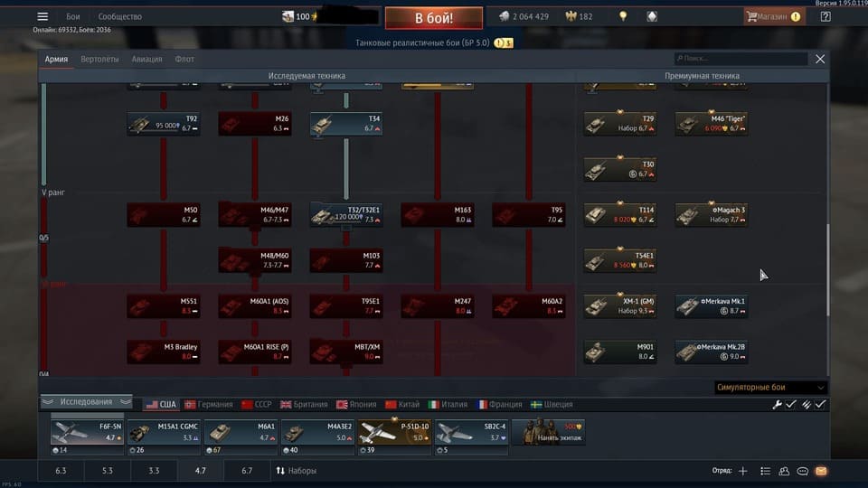Screen dimensions: 868x488
Task: Select the XM-1 (GM) premium tank
Action: 620,306
